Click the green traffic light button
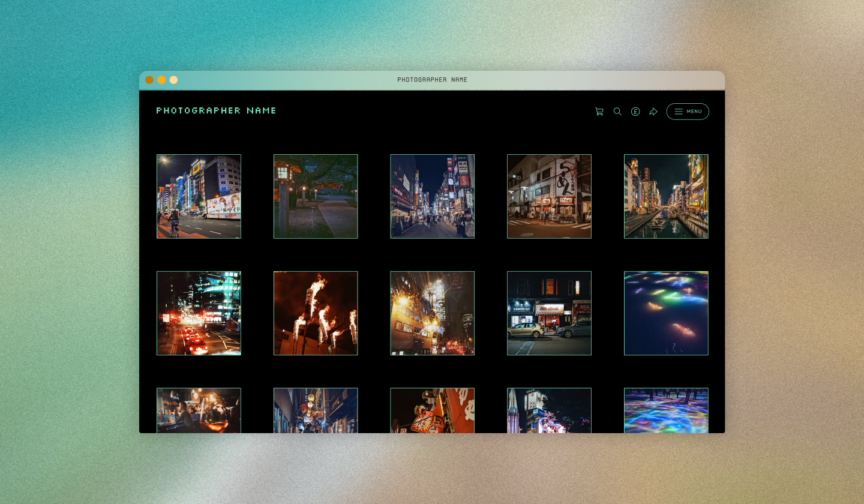The image size is (864, 504). click(173, 79)
